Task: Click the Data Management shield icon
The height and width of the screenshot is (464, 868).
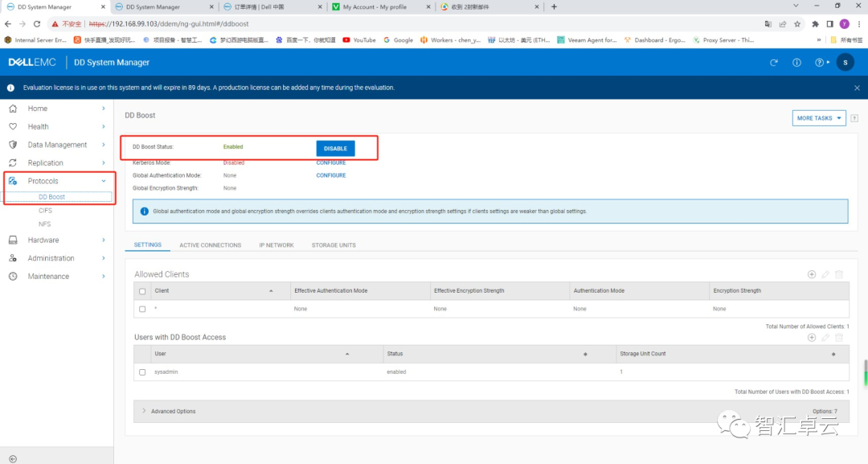Action: pyautogui.click(x=13, y=145)
